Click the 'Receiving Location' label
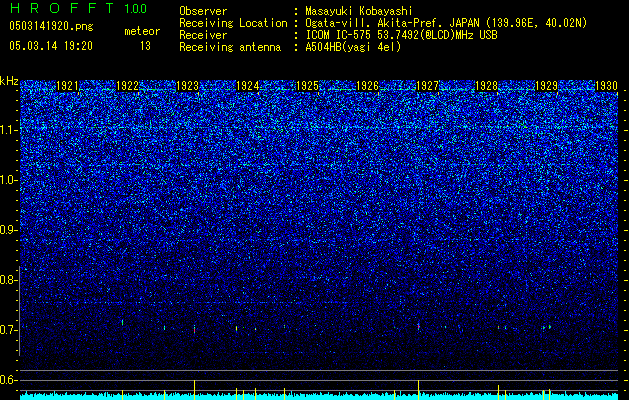Viewport: 629px width, 400px height. click(x=233, y=23)
